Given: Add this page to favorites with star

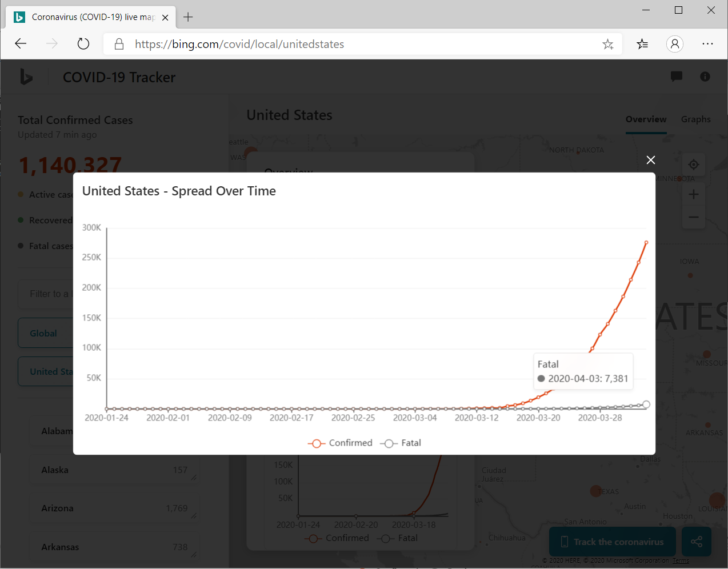Looking at the screenshot, I should pos(608,44).
